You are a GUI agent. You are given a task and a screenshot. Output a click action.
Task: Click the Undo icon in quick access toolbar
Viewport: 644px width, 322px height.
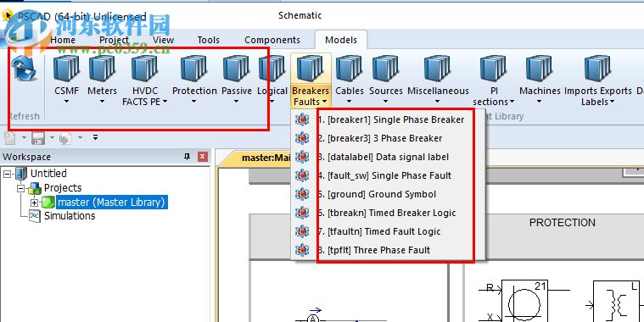tap(64, 138)
